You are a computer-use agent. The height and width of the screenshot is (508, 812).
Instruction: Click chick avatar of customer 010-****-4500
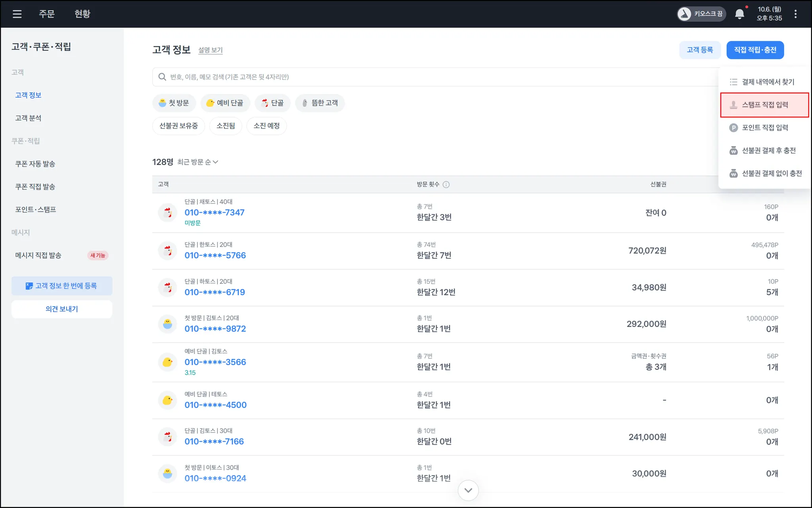tap(168, 400)
